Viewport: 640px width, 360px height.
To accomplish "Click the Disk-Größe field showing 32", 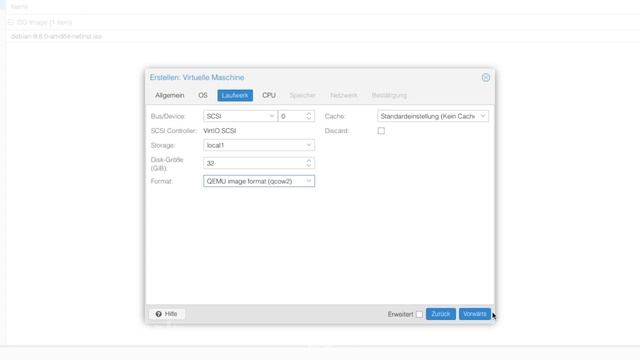I will 254,163.
